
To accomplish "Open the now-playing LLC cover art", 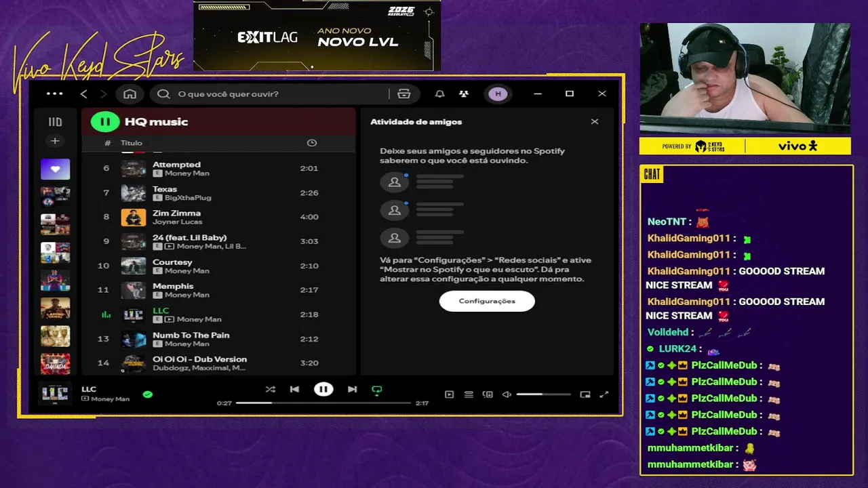I will tap(55, 393).
